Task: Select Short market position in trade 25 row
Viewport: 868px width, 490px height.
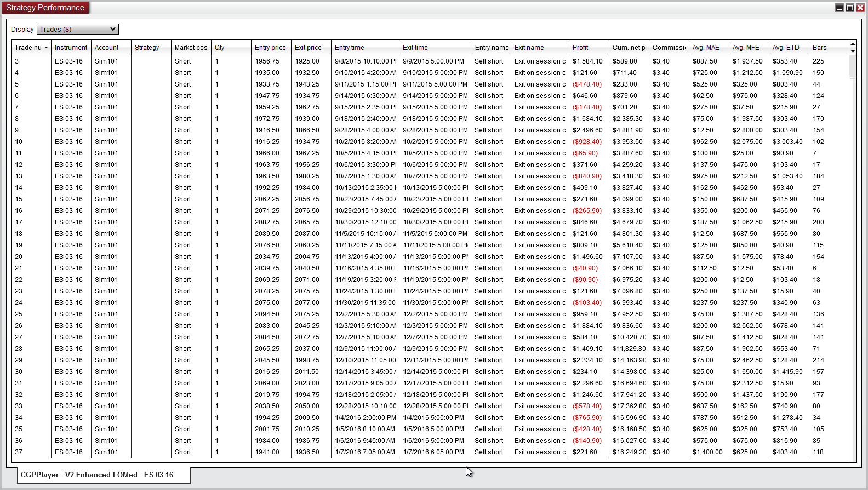Action: click(x=183, y=314)
